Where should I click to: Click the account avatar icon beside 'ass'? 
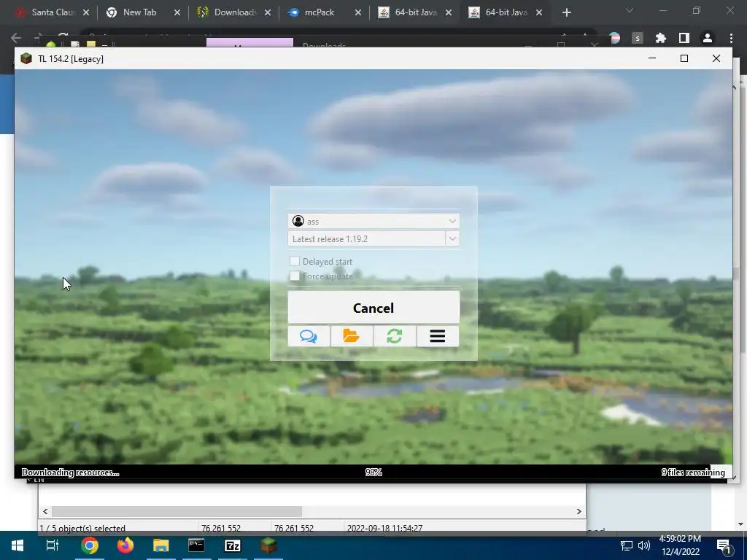pyautogui.click(x=298, y=221)
